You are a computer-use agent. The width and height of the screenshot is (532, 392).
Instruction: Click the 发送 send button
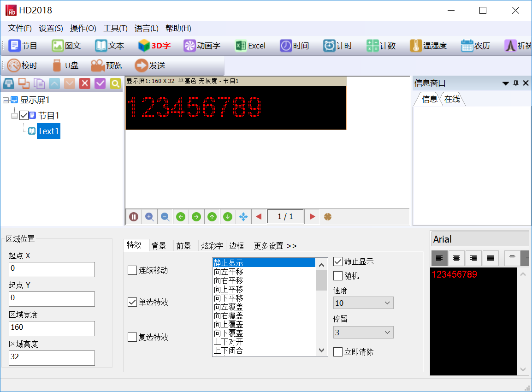click(150, 65)
